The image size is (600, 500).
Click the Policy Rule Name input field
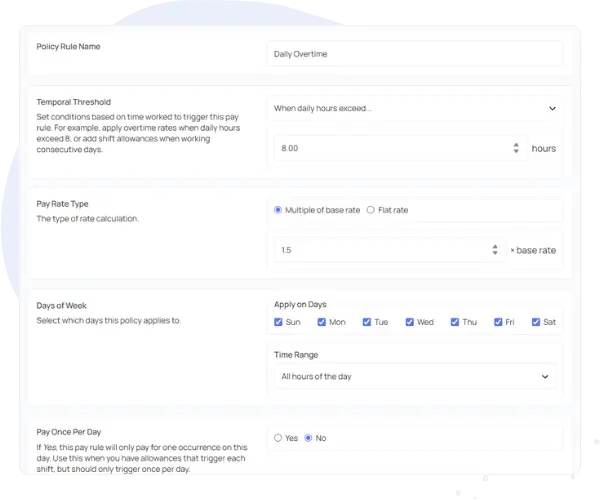click(x=415, y=54)
